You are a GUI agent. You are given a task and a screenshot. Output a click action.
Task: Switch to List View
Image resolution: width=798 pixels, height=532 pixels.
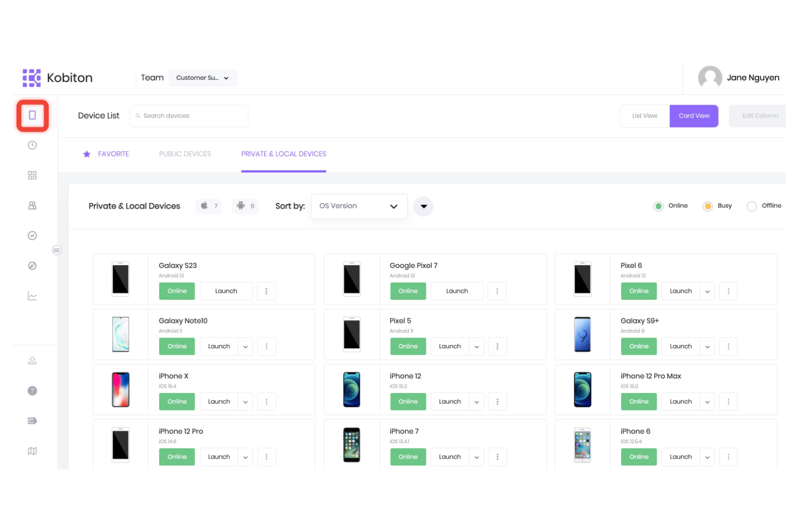644,115
